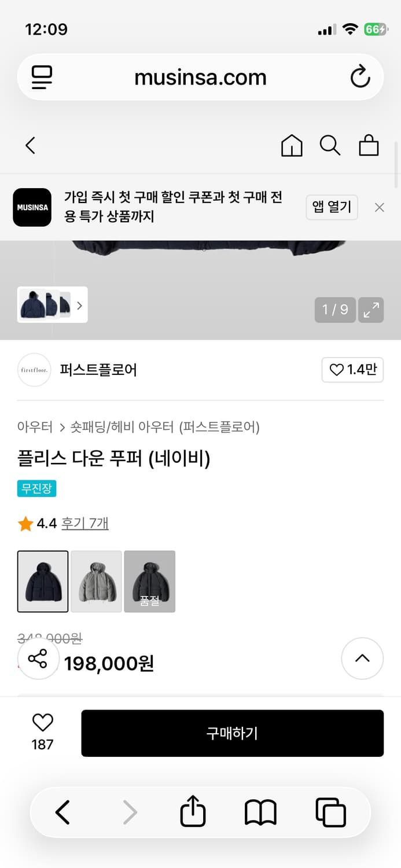The width and height of the screenshot is (401, 868).
Task: Open search on Musinsa
Action: click(x=330, y=146)
